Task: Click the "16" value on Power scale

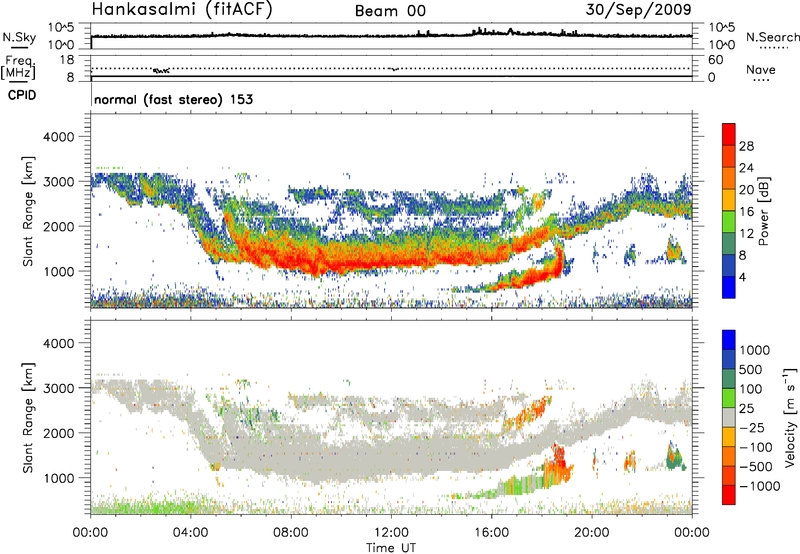Action: (746, 212)
